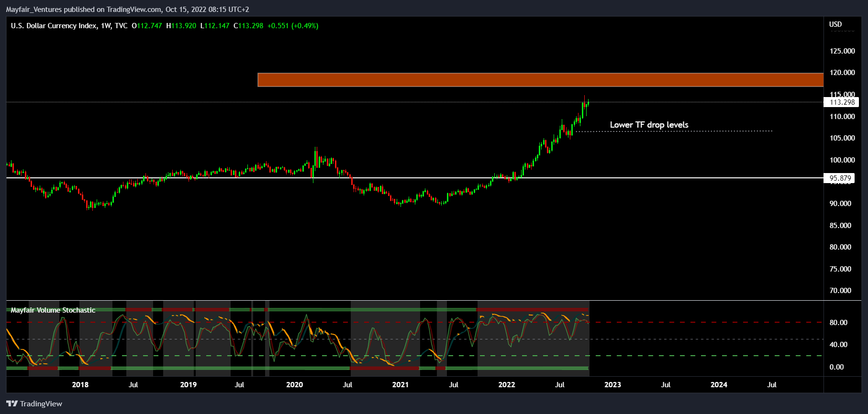Click the low value L112.147
The width and height of the screenshot is (868, 414).
tap(215, 26)
